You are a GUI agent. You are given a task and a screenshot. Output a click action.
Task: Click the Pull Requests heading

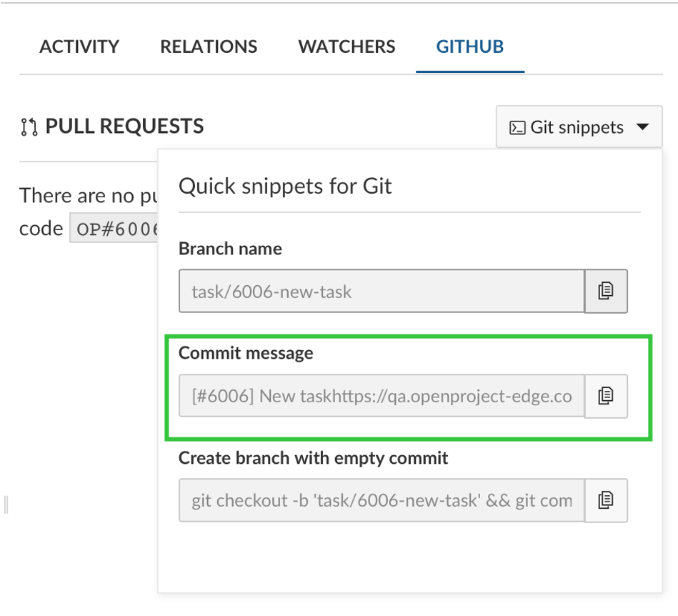coord(124,127)
